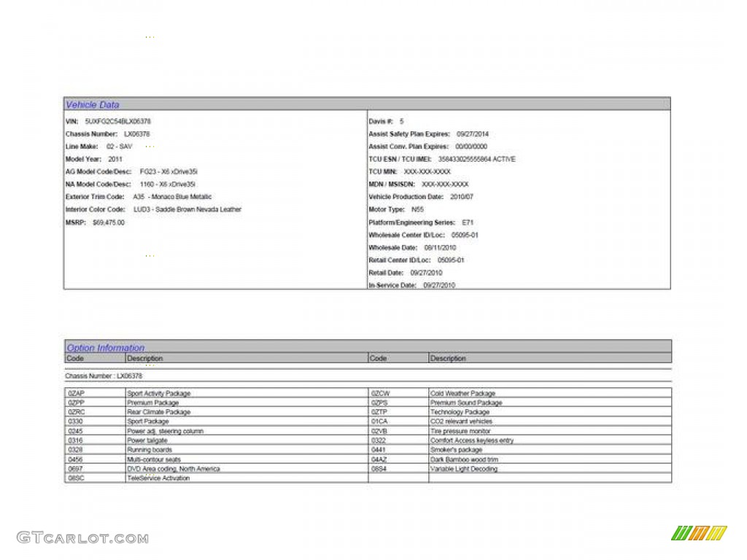Click the "Option Information" section heading
The width and height of the screenshot is (747, 560).
[105, 348]
